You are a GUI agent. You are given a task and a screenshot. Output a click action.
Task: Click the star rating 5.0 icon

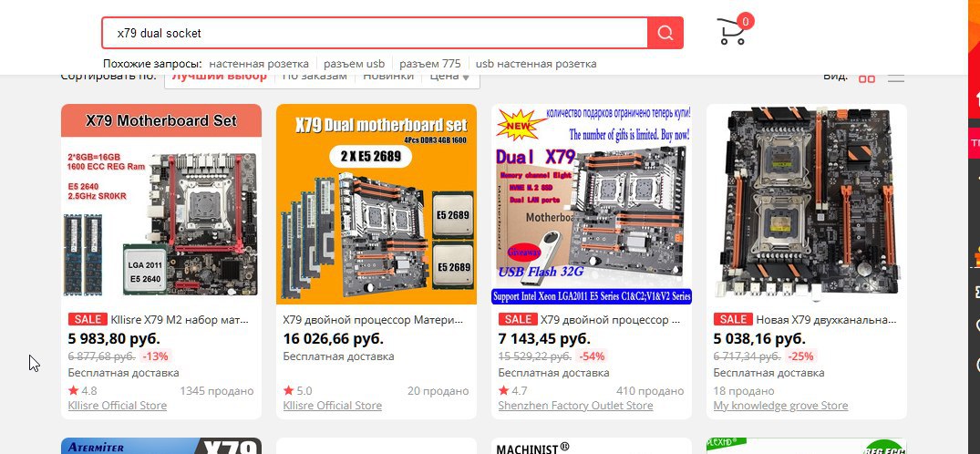click(x=288, y=391)
